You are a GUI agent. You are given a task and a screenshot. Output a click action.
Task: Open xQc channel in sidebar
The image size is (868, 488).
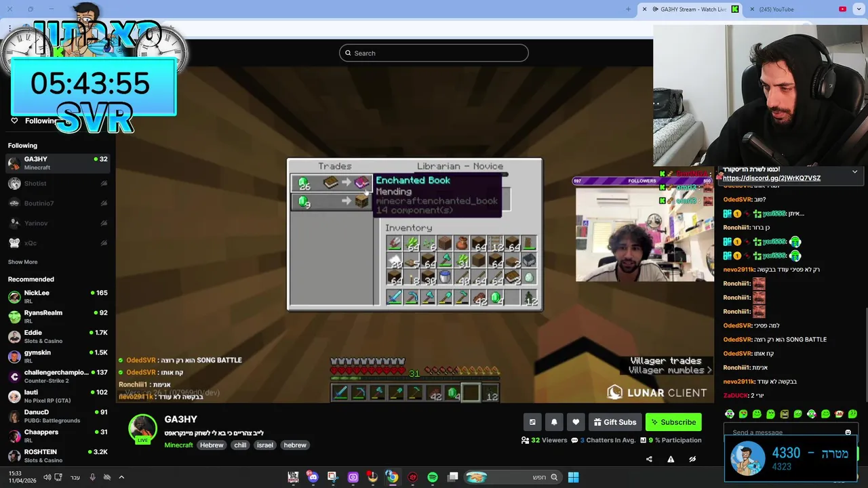pos(58,243)
